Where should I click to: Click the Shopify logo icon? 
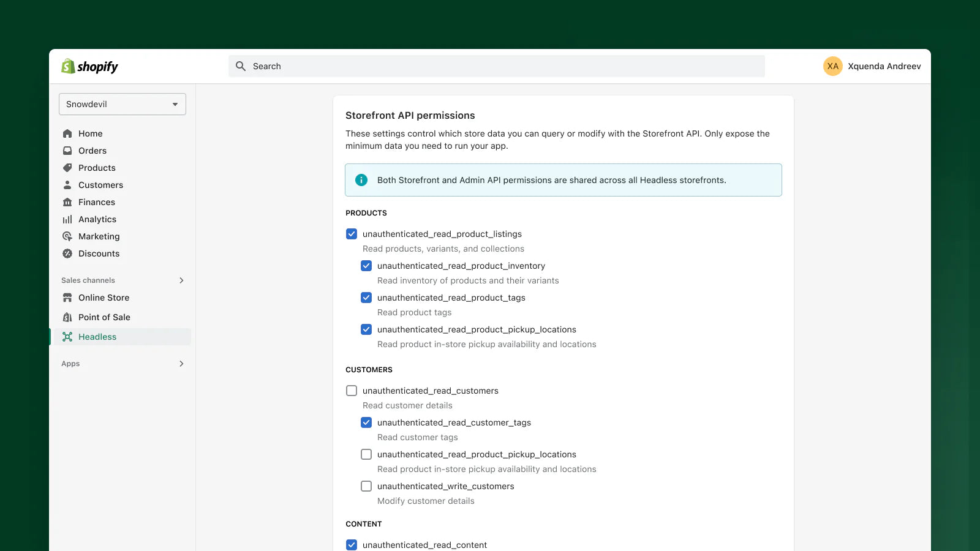[x=68, y=66]
